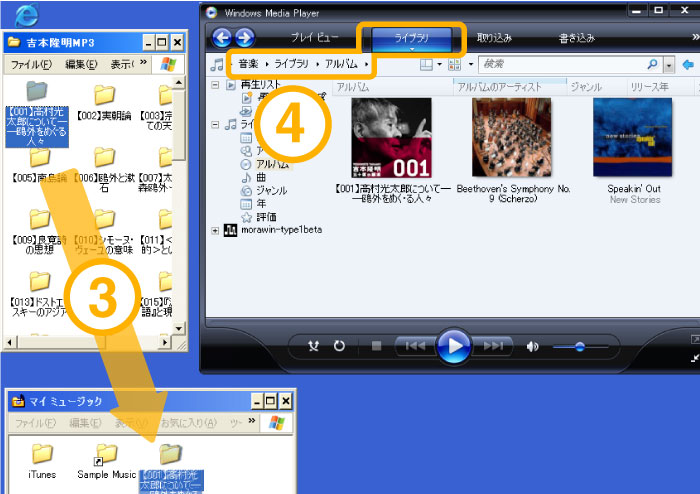This screenshot has width=700, height=494.
Task: Mute the speaker volume icon
Action: pos(533,346)
